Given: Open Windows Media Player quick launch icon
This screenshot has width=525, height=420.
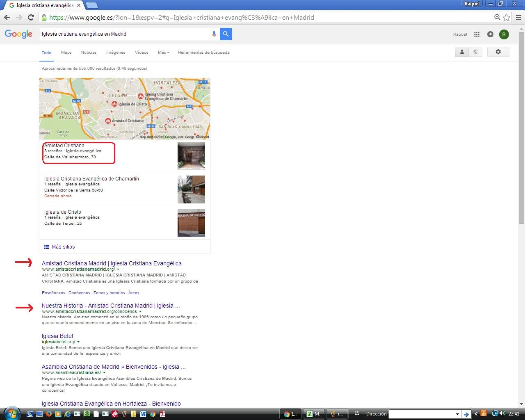Looking at the screenshot, I should pos(58,414).
